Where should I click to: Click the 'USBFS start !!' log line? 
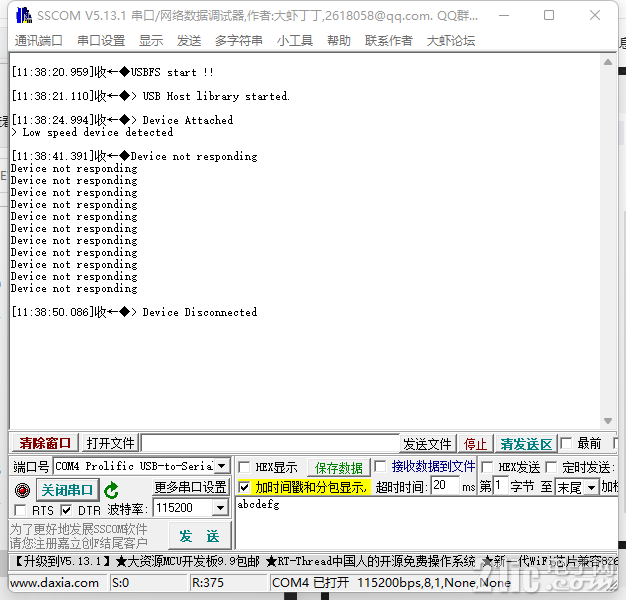[x=113, y=72]
